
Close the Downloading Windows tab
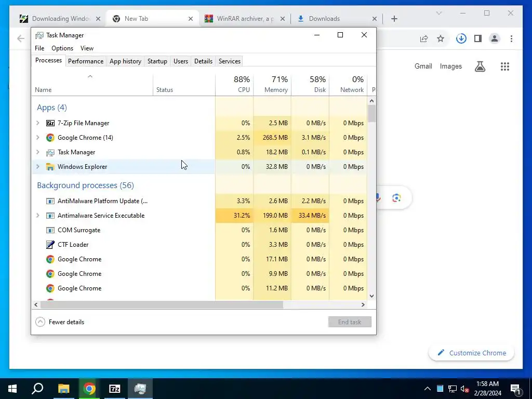tap(98, 19)
